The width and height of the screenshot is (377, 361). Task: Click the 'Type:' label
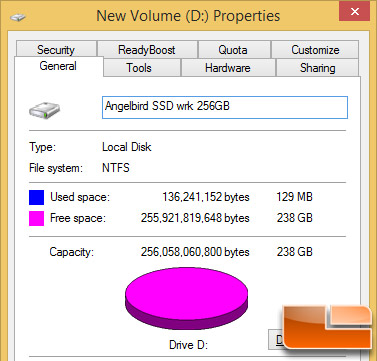[x=43, y=147]
